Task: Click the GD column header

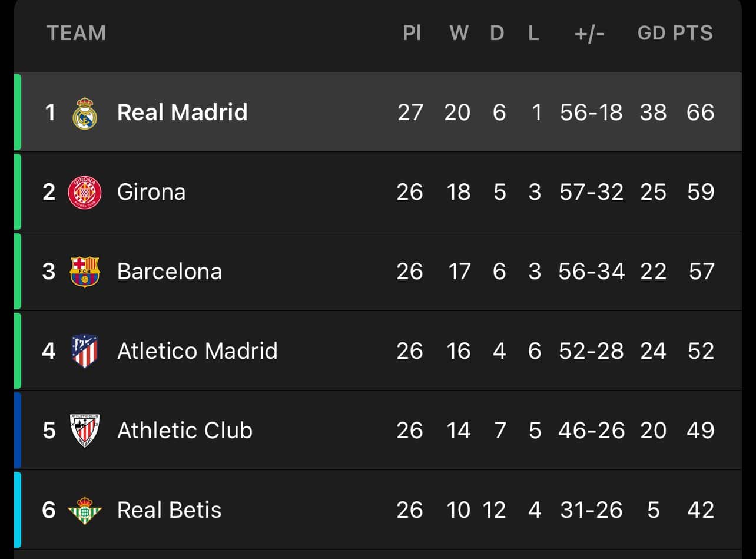Action: tap(651, 33)
